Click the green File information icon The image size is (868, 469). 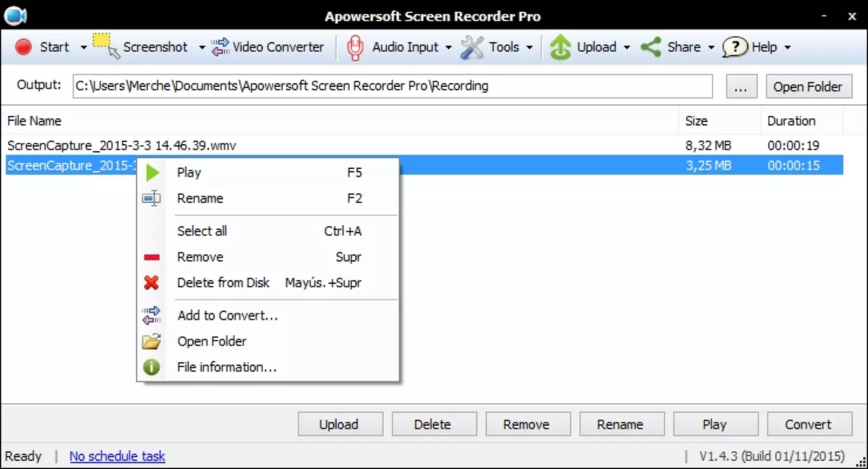coord(151,367)
